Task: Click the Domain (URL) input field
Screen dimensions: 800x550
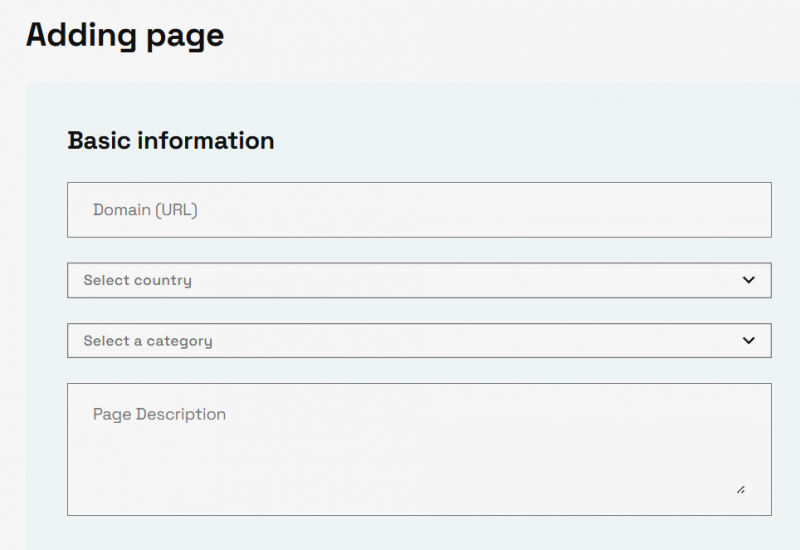Action: [x=419, y=210]
